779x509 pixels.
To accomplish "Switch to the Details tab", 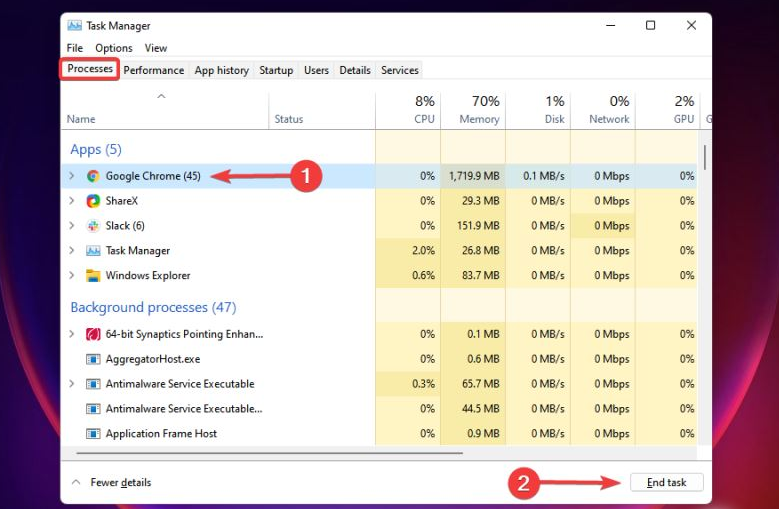I will coord(355,71).
